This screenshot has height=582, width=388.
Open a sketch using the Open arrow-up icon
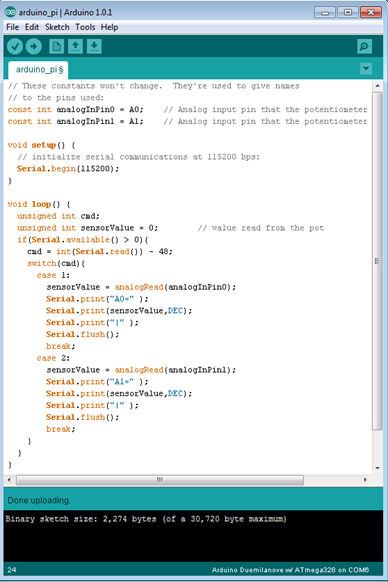click(75, 46)
